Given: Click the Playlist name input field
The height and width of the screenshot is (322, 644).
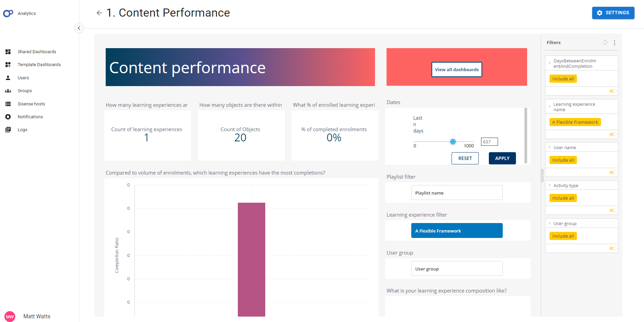Looking at the screenshot, I should click(x=457, y=192).
